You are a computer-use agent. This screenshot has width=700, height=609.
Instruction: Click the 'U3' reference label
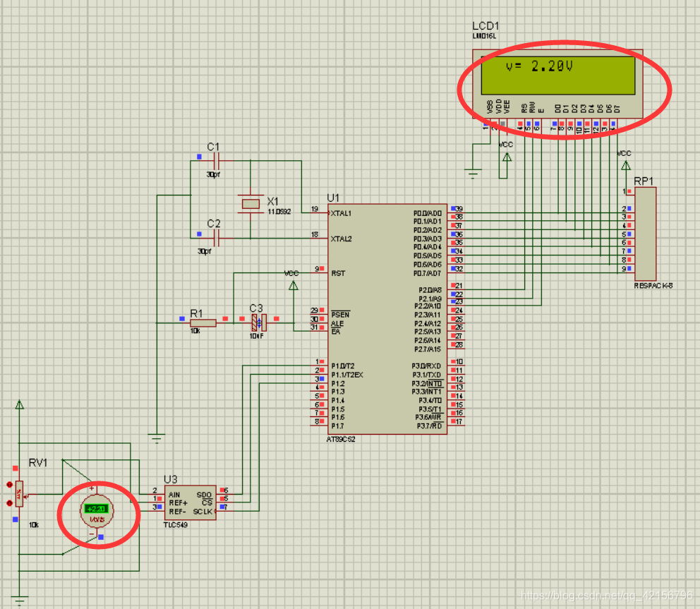[170, 480]
